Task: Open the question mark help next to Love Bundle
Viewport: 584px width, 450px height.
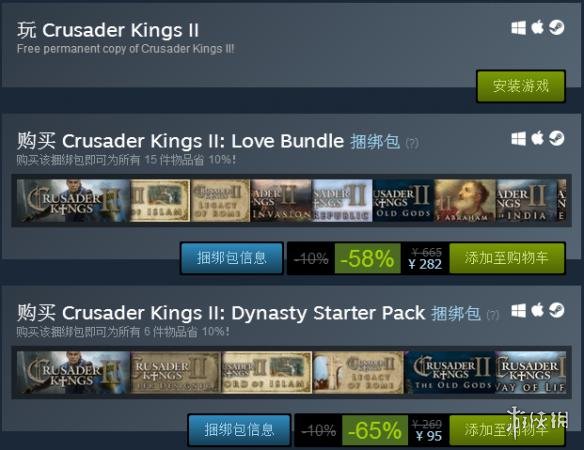Action: [412, 143]
